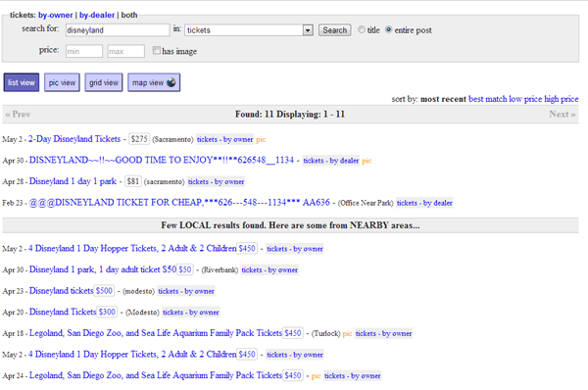Click the $275 price tag
588x390 pixels.
[139, 139]
